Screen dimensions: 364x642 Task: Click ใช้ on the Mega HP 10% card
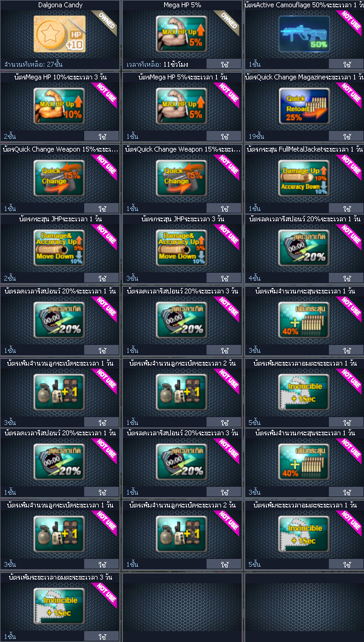point(101,136)
